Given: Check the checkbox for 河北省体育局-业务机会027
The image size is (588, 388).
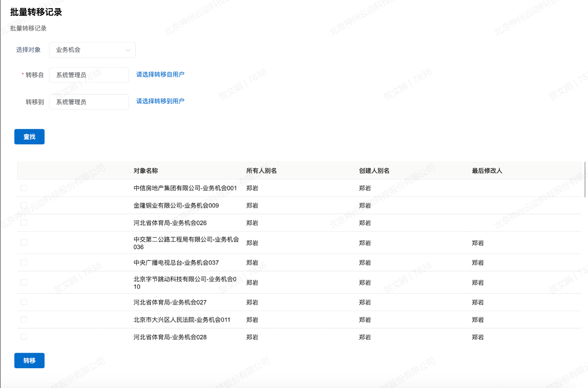Looking at the screenshot, I should coord(24,302).
